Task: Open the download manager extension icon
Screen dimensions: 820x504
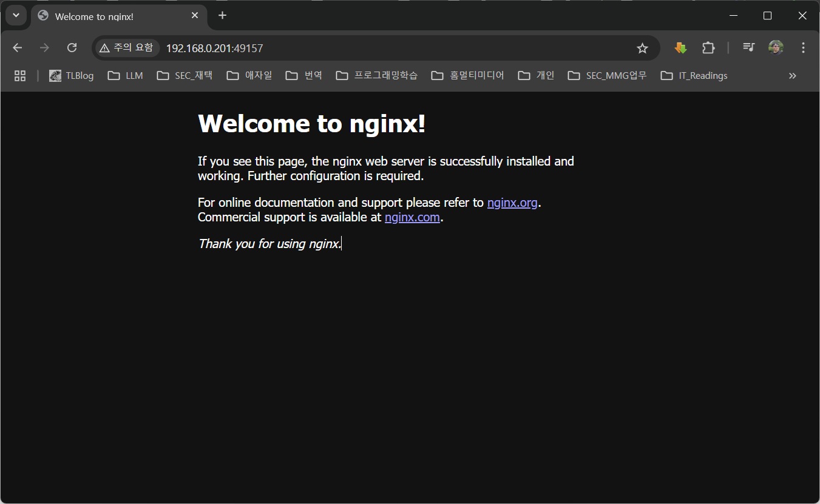Action: point(680,48)
